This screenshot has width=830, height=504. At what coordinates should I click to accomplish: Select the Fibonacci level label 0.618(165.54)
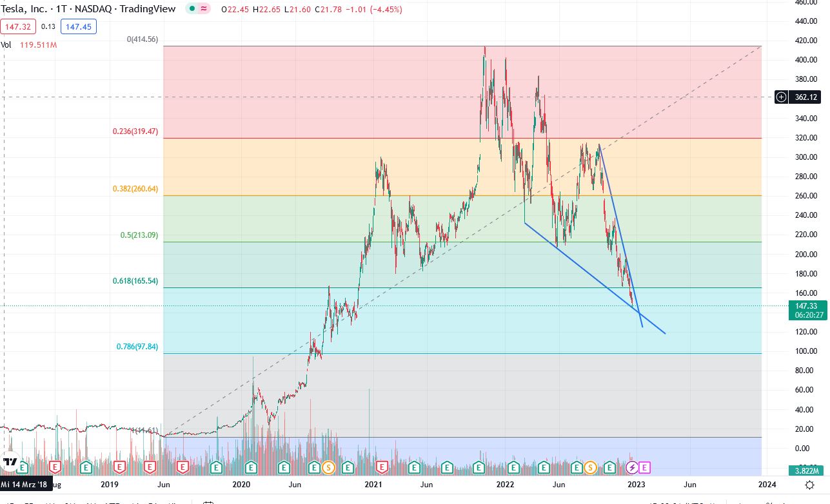[135, 281]
